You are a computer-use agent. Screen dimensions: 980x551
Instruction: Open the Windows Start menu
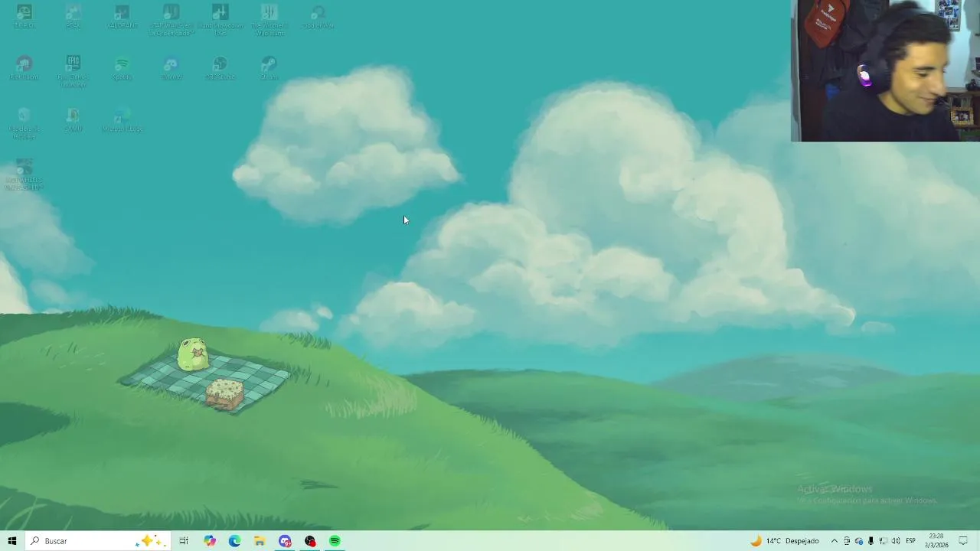click(12, 541)
